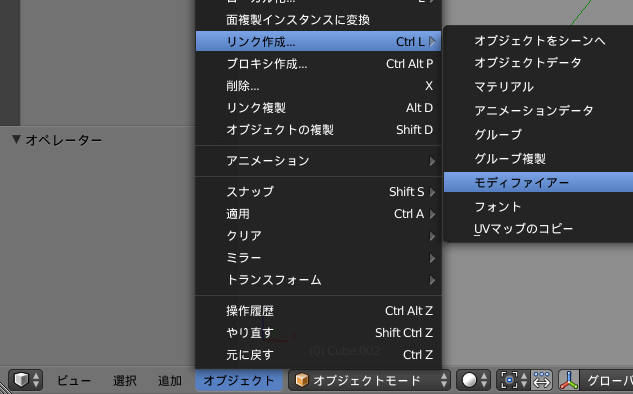Select UVマップのコピー entry

pyautogui.click(x=539, y=229)
